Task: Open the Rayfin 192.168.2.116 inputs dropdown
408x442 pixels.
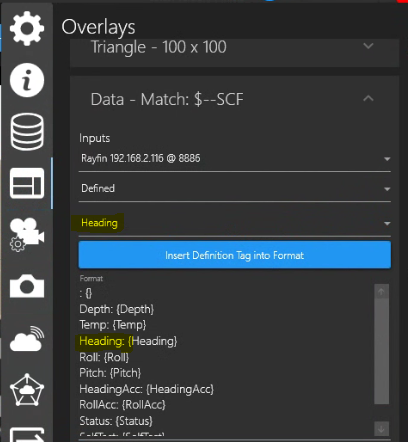Action: tap(234, 159)
